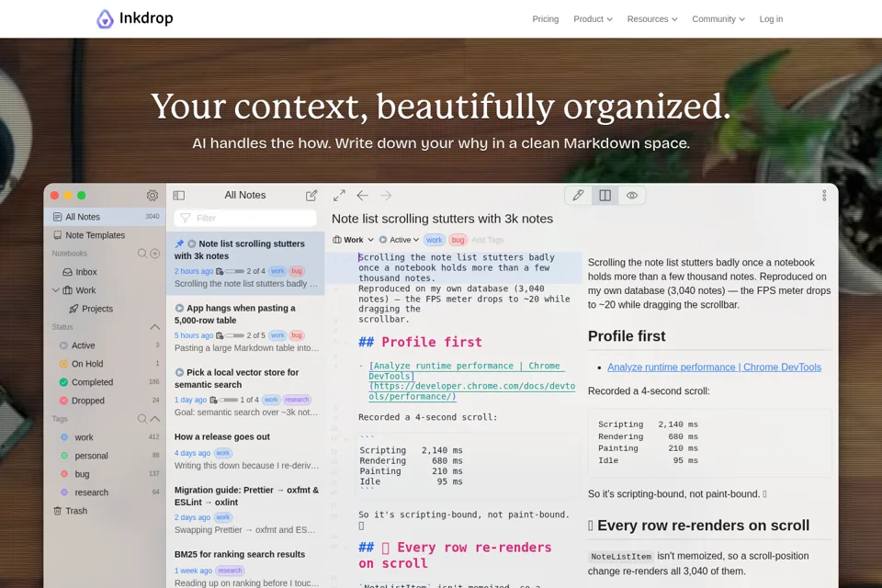Open the three-dot more menu
This screenshot has height=588, width=882.
tap(824, 196)
